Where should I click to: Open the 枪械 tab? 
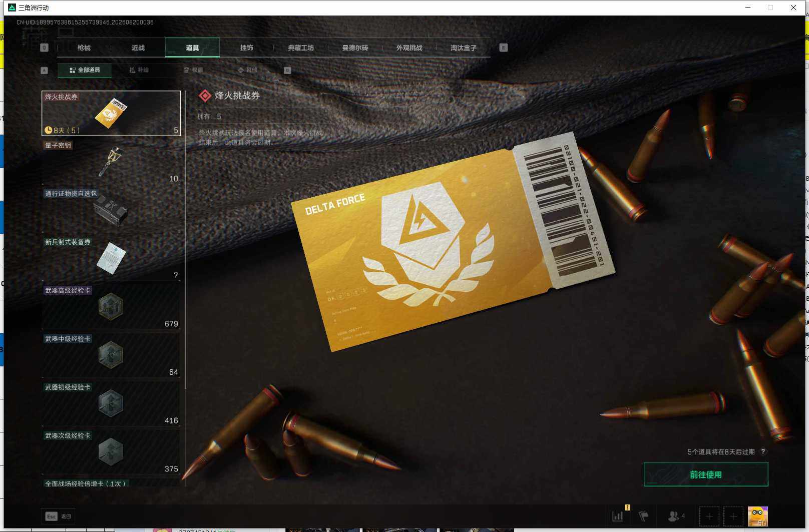click(84, 48)
